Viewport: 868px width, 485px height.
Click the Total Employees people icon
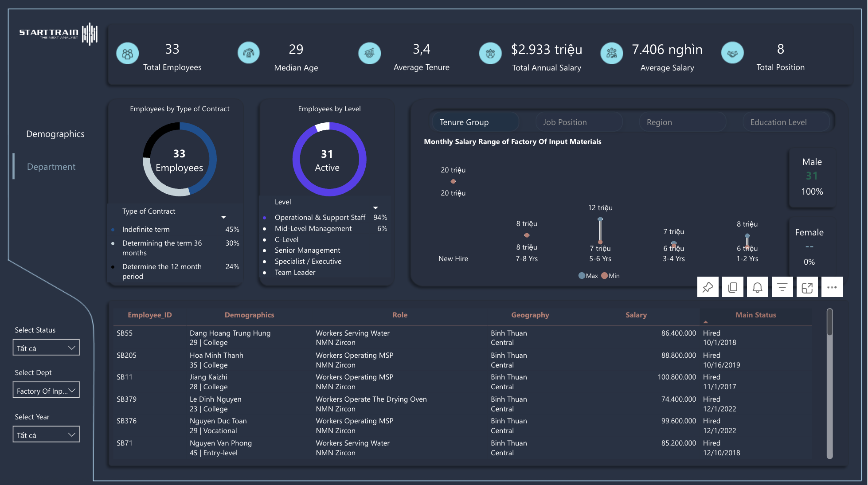tap(128, 53)
